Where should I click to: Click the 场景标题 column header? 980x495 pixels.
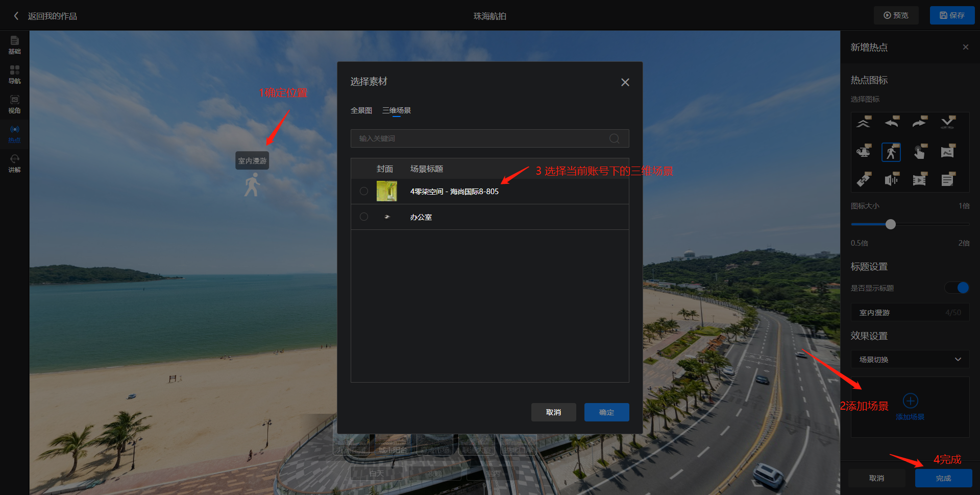[427, 169]
